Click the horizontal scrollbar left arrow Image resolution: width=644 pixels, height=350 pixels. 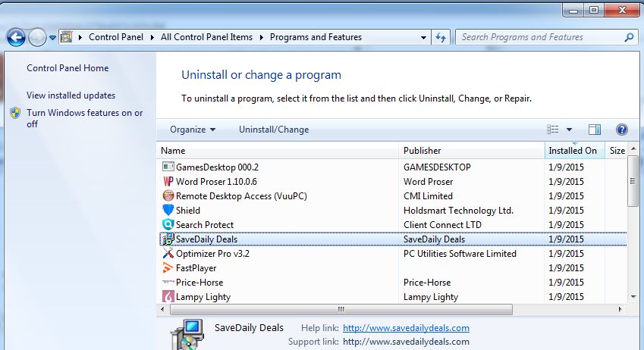[162, 309]
